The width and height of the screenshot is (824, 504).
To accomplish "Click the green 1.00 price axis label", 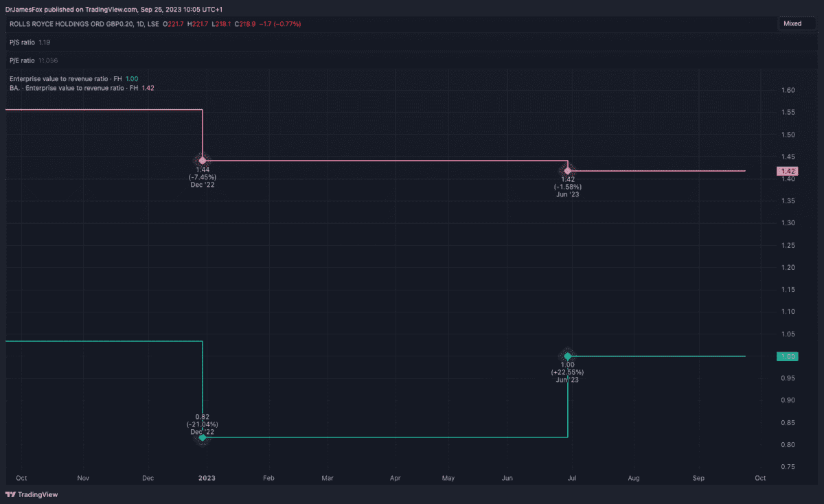I will point(788,356).
